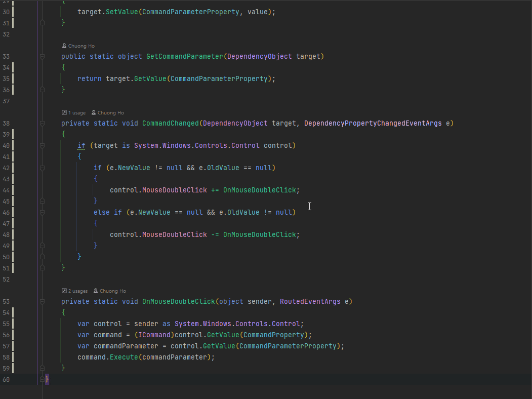
Task: Click the usage icon beside "1 usage"
Action: [x=64, y=113]
